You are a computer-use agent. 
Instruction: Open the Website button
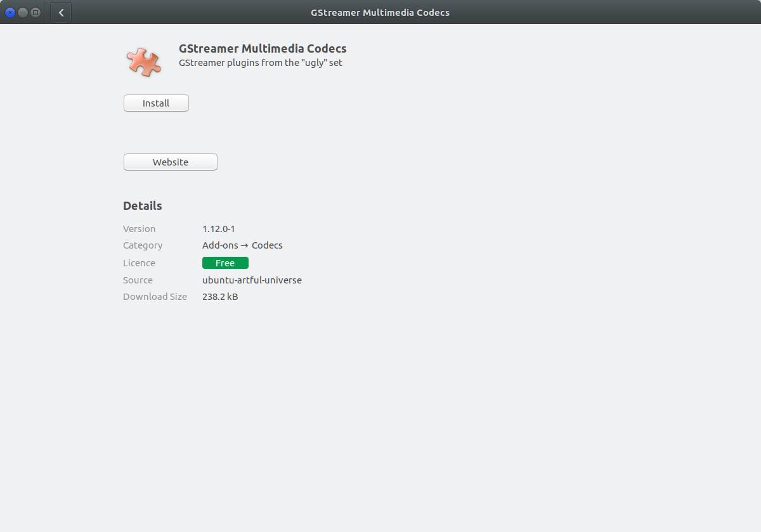[x=171, y=162]
